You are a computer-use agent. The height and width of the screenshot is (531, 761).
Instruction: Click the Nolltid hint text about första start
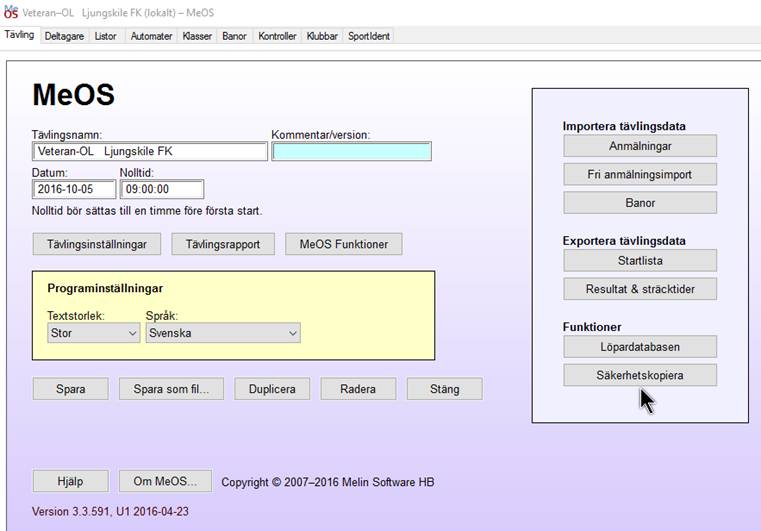point(147,211)
